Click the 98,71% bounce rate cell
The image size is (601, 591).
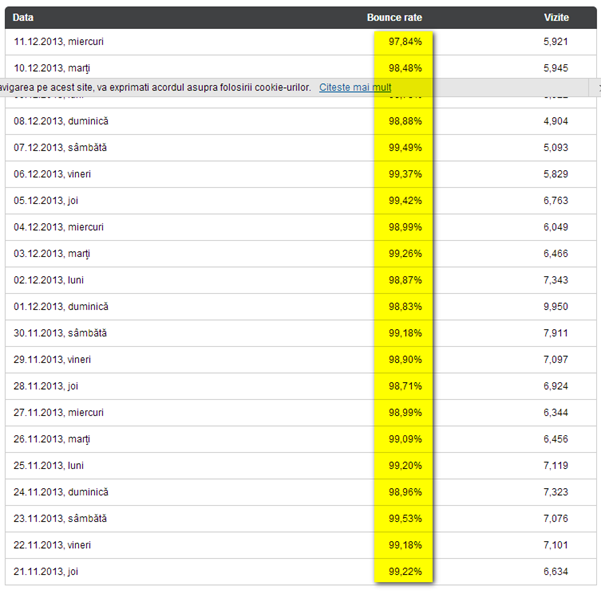[x=405, y=385]
